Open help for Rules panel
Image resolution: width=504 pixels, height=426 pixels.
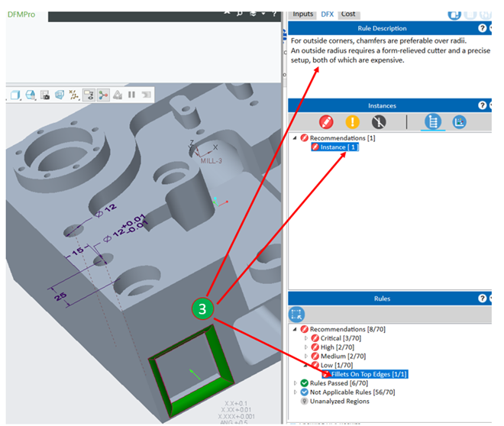coord(482,299)
